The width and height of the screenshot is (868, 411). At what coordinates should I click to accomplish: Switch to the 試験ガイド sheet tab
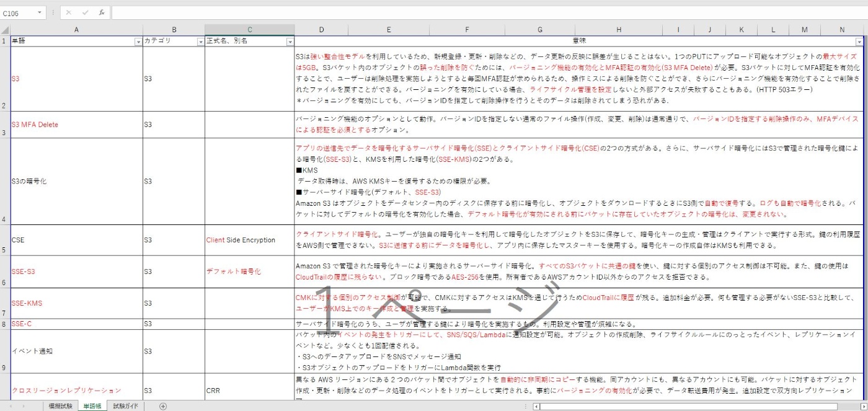coord(126,407)
